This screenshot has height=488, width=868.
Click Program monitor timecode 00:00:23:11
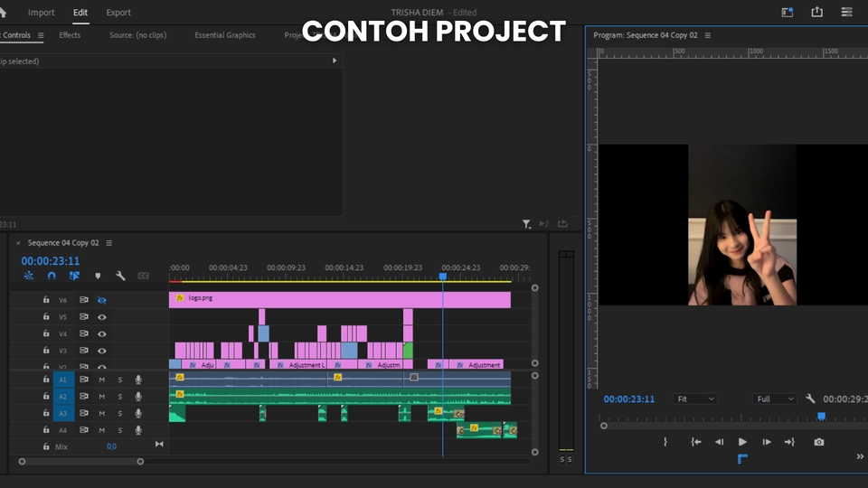click(629, 399)
